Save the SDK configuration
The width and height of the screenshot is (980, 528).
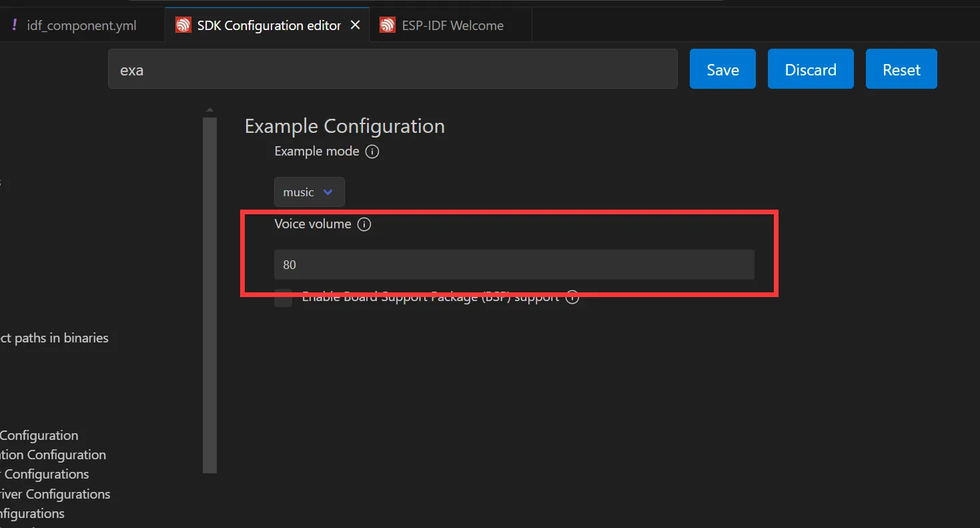pyautogui.click(x=722, y=69)
